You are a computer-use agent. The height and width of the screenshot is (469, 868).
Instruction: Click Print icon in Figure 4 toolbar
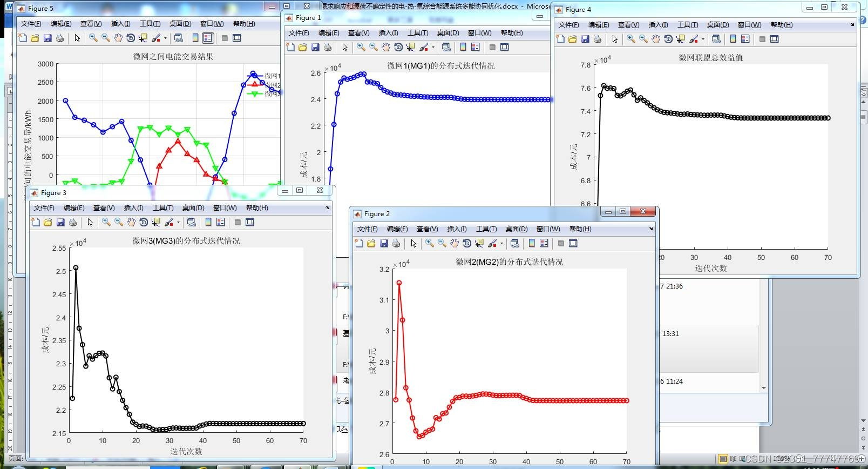click(x=598, y=39)
